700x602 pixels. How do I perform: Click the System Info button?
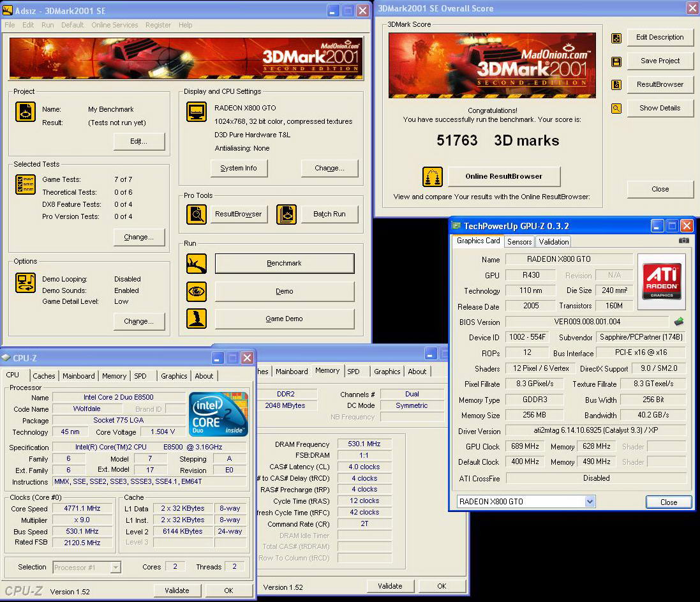coord(239,169)
